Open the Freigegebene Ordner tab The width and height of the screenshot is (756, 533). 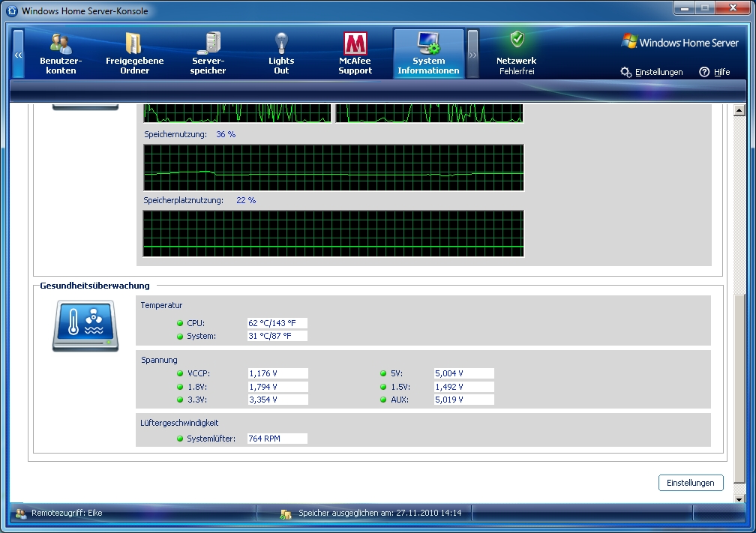pyautogui.click(x=134, y=53)
